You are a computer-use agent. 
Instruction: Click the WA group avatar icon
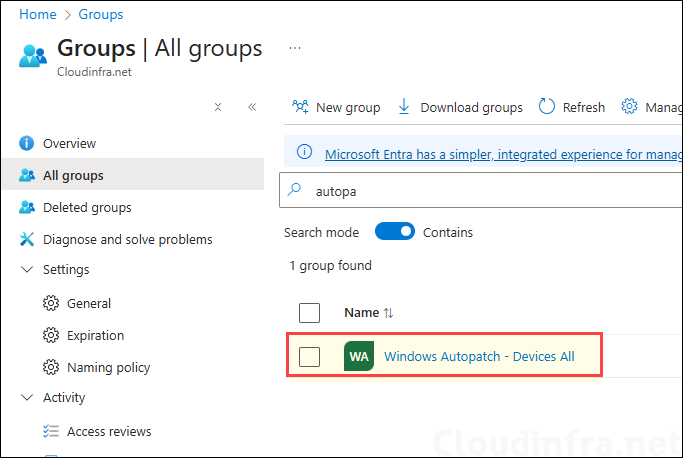[359, 357]
